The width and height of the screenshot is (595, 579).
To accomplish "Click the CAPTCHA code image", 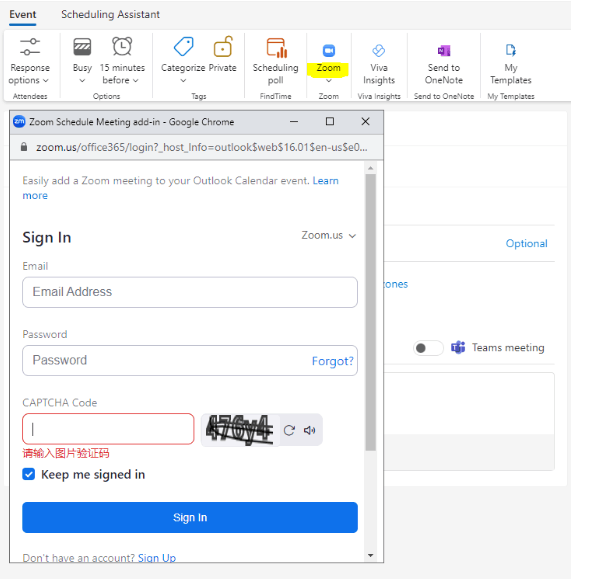I will 240,430.
